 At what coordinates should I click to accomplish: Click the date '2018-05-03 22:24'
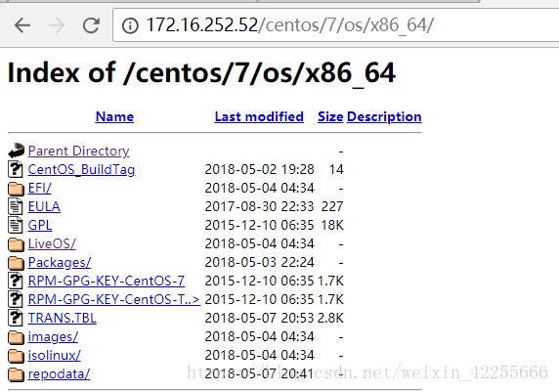coord(260,262)
